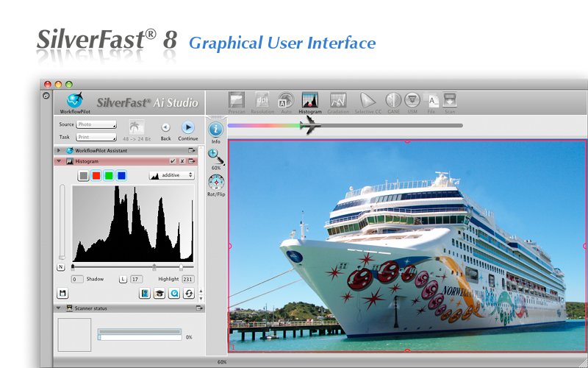The width and height of the screenshot is (588, 368).
Task: Click the Highlight value field showing 231
Action: tap(187, 280)
